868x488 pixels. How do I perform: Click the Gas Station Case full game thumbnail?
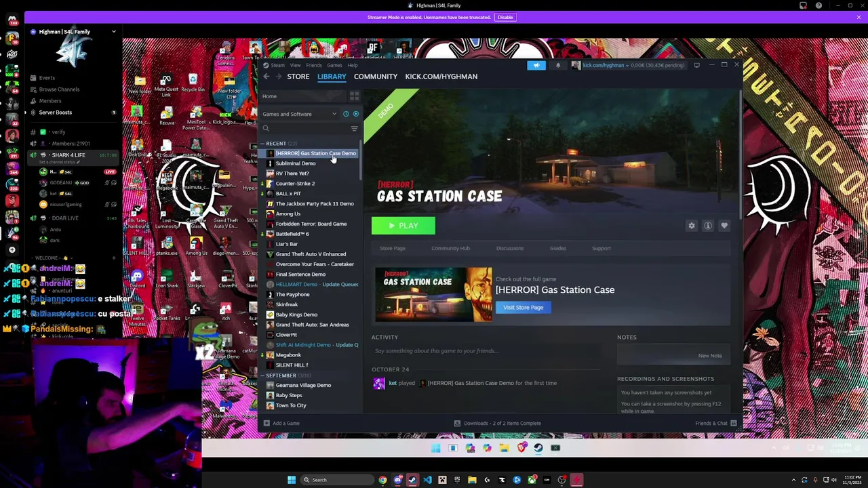[x=433, y=294]
